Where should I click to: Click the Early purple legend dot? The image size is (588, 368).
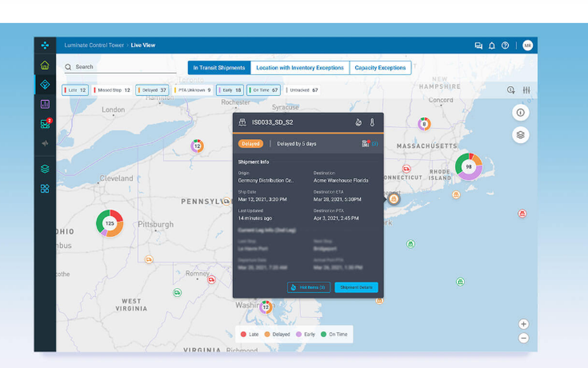coord(299,334)
